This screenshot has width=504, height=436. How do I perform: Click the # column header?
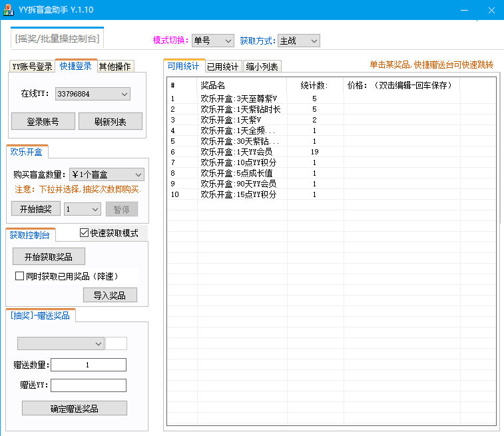click(182, 85)
